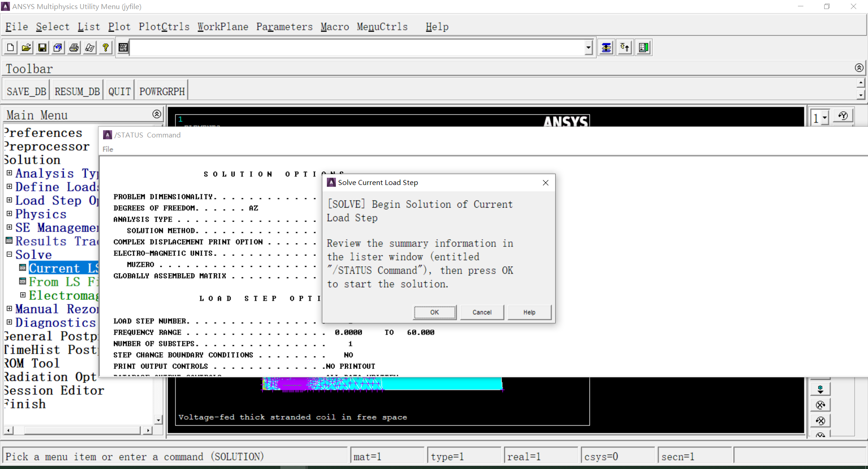Viewport: 868px width, 469px height.
Task: Open the PlotCtrls menu
Action: [164, 27]
